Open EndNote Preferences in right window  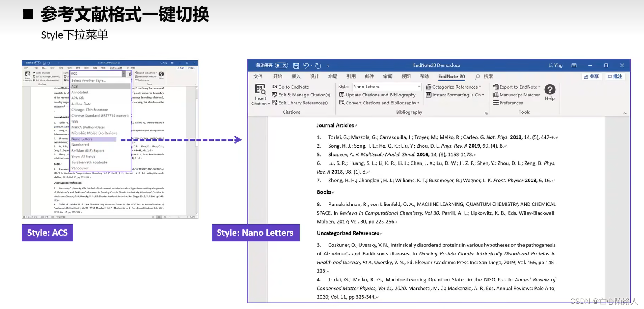pyautogui.click(x=508, y=103)
